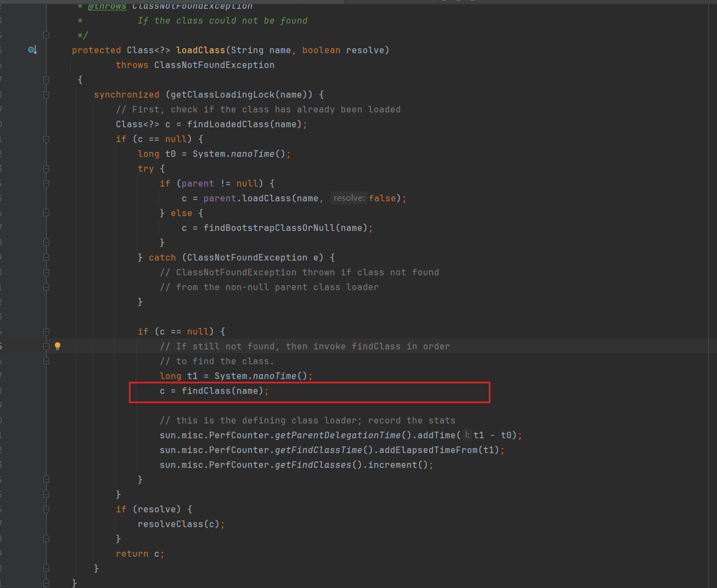Click the overriding method gutter icon beside loadClass

[x=32, y=50]
